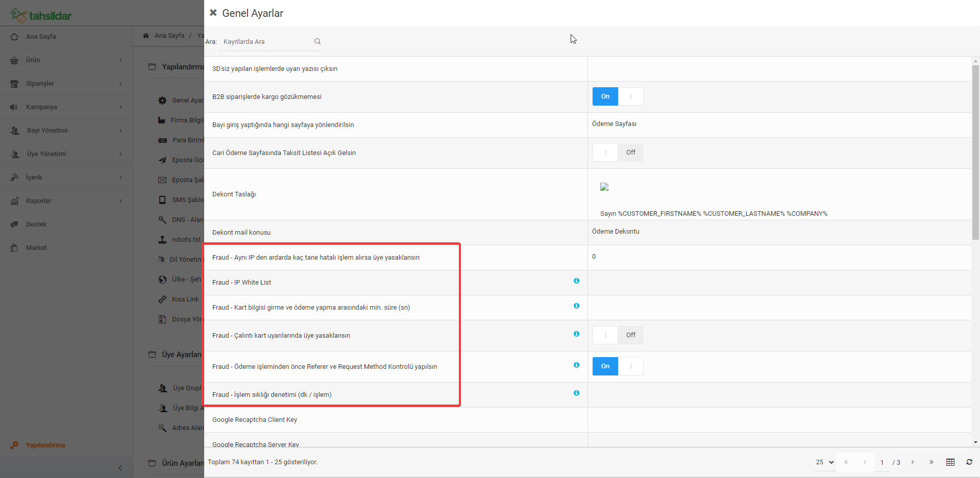Open Genel Ayarlar gear item in background list
The image size is (980, 478).
click(x=181, y=100)
